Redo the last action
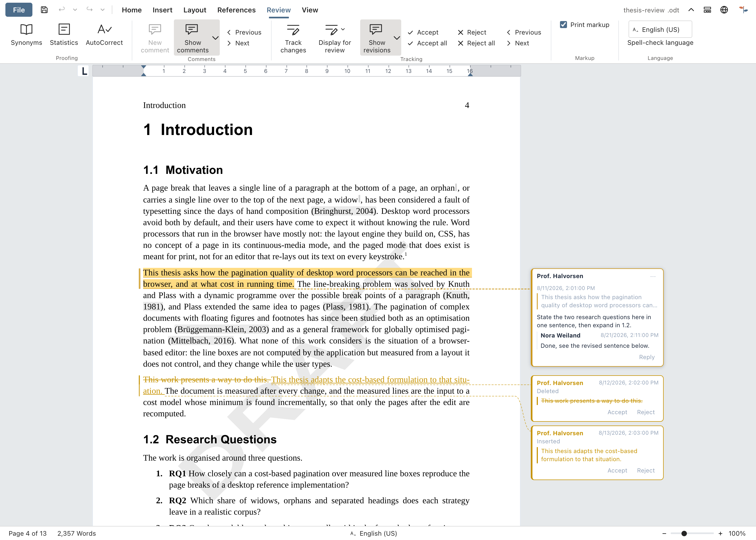 click(89, 10)
